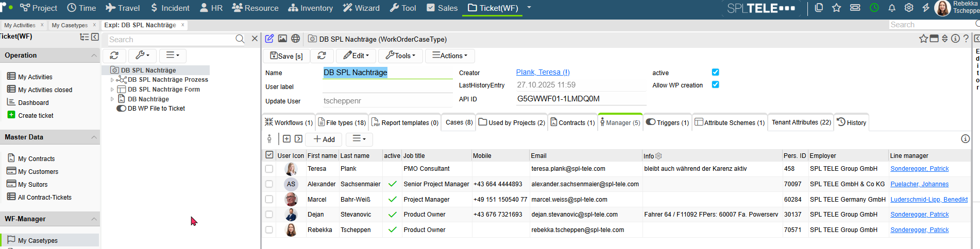Check the row checkbox for Rebekka Tscheppen
This screenshot has height=249, width=980.
click(x=269, y=230)
